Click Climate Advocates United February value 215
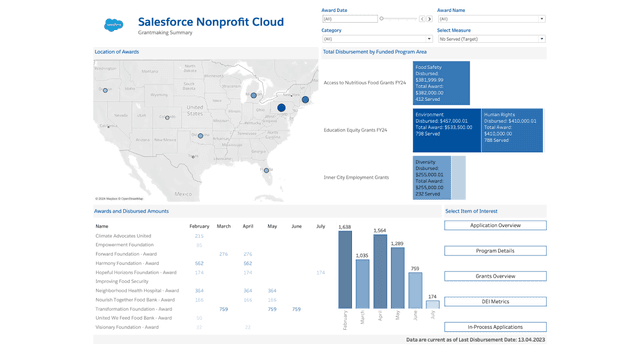This screenshot has height=363, width=640. point(199,236)
